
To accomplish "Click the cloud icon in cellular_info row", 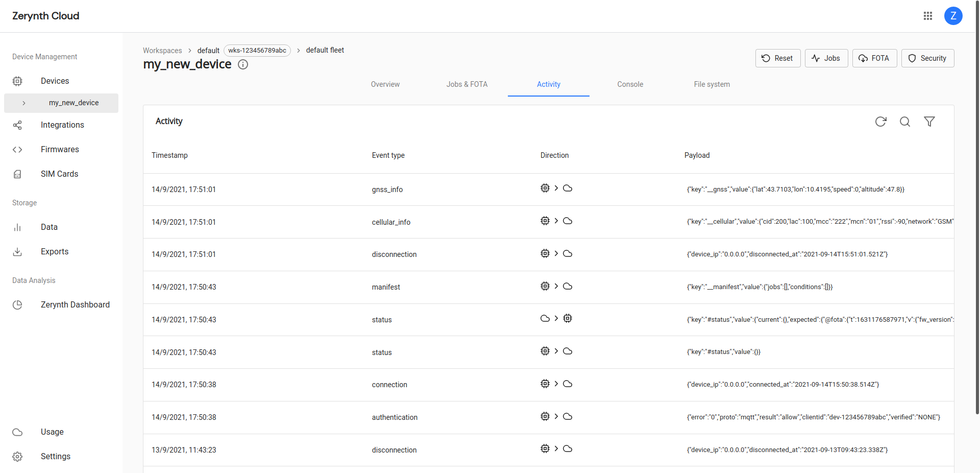I will 568,221.
